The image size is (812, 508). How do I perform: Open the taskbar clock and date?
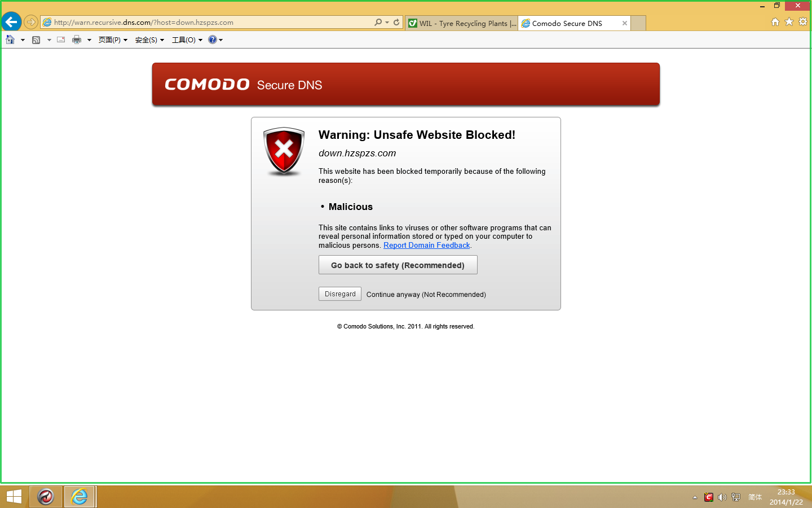pyautogui.click(x=786, y=497)
